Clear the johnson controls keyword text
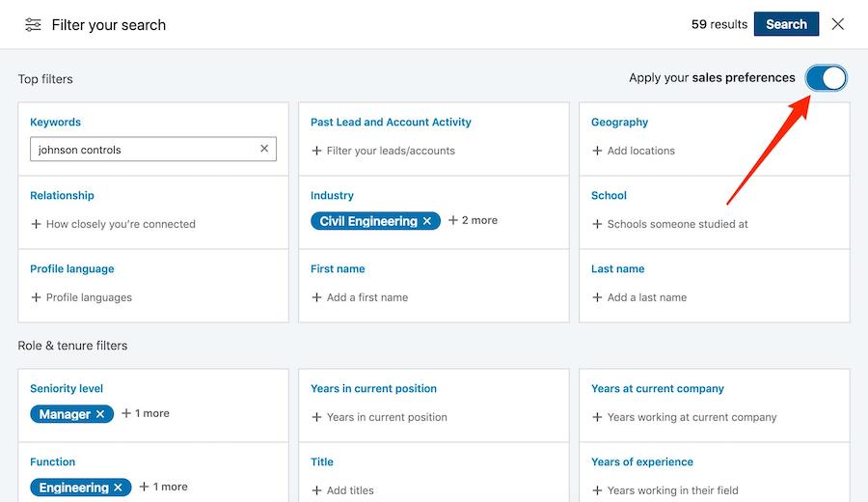This screenshot has width=868, height=502. pyautogui.click(x=264, y=150)
